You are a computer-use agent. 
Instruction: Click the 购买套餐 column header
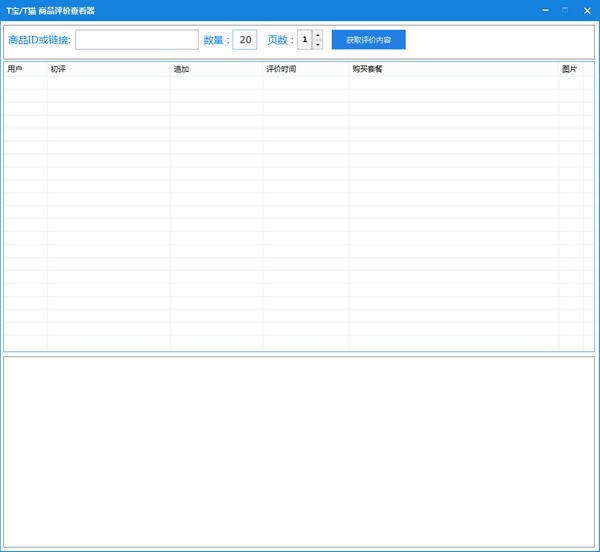453,69
